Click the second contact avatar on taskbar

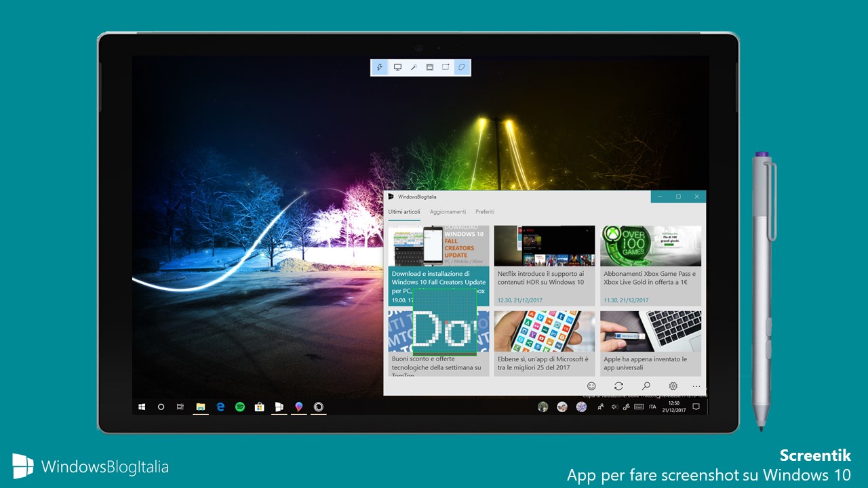coord(562,407)
